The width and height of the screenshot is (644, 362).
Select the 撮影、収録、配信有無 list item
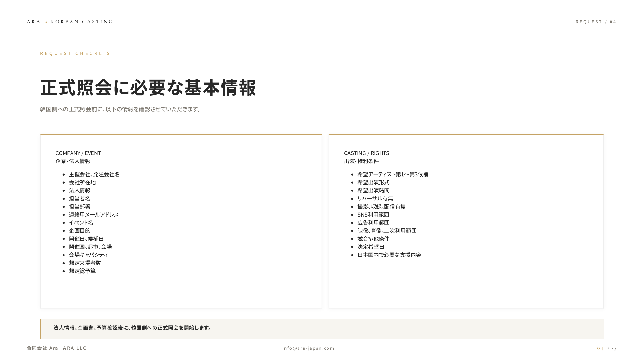tap(381, 207)
